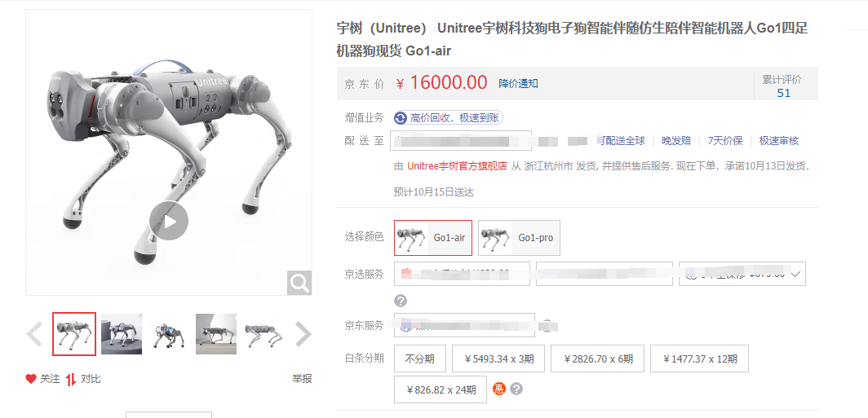Click the 对比 compare arrows icon

pyautogui.click(x=71, y=380)
